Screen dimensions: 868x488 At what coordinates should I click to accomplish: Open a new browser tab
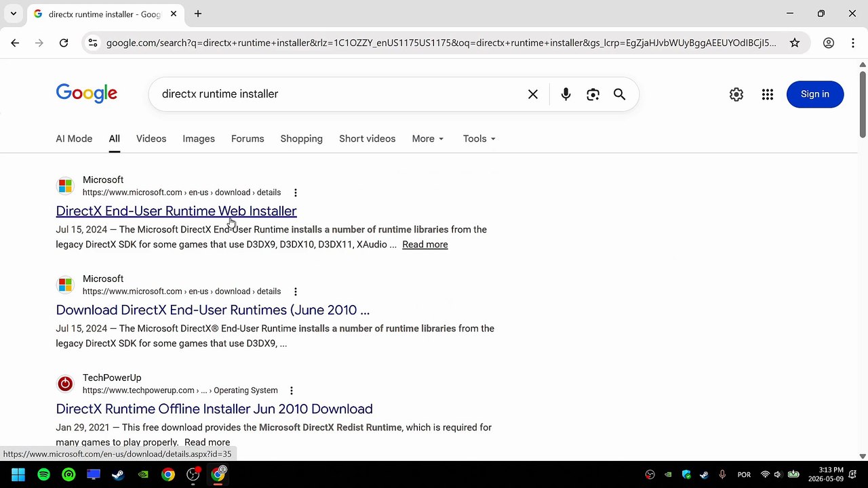(198, 14)
